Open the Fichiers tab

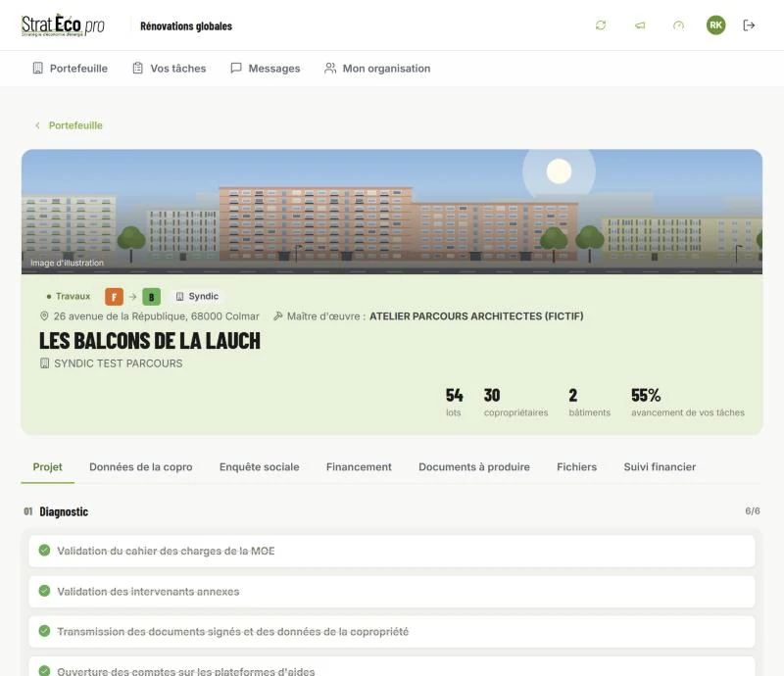(x=576, y=467)
